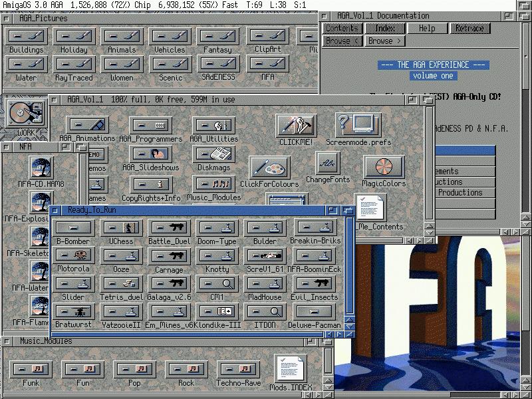
Task: Launch the MagicColors icon
Action: (x=384, y=167)
